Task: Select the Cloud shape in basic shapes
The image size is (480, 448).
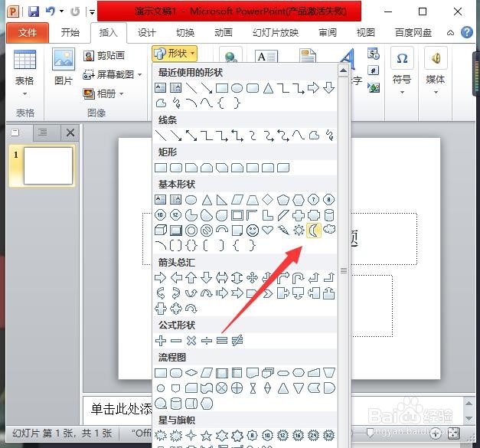Action: pyautogui.click(x=329, y=229)
